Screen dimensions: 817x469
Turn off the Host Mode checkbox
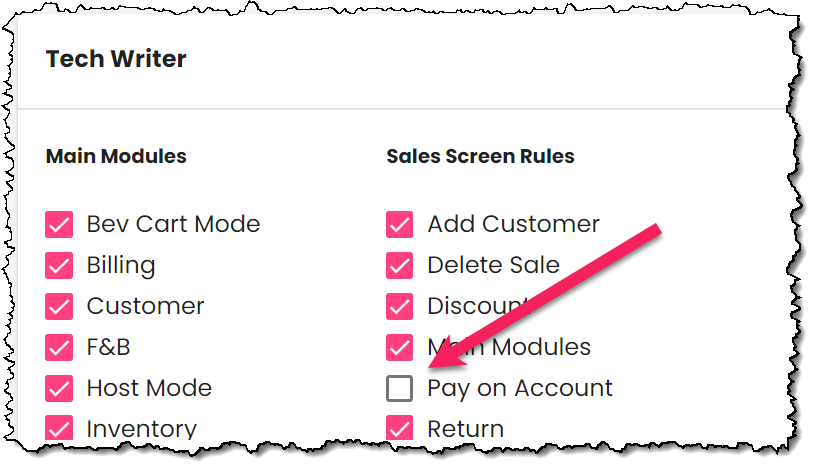[x=60, y=388]
